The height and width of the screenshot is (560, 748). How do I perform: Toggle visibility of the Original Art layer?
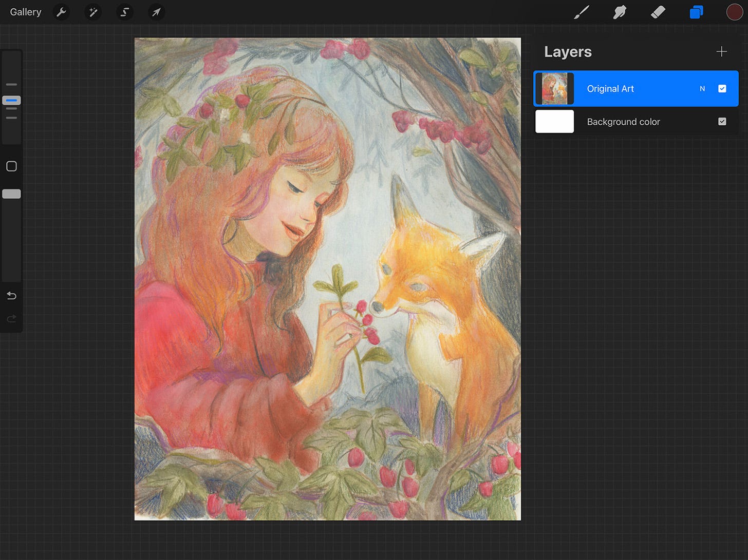coord(722,88)
